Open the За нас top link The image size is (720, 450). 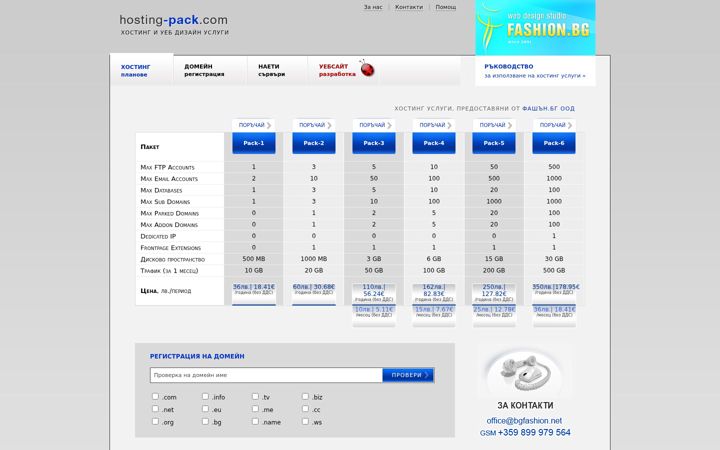click(373, 7)
